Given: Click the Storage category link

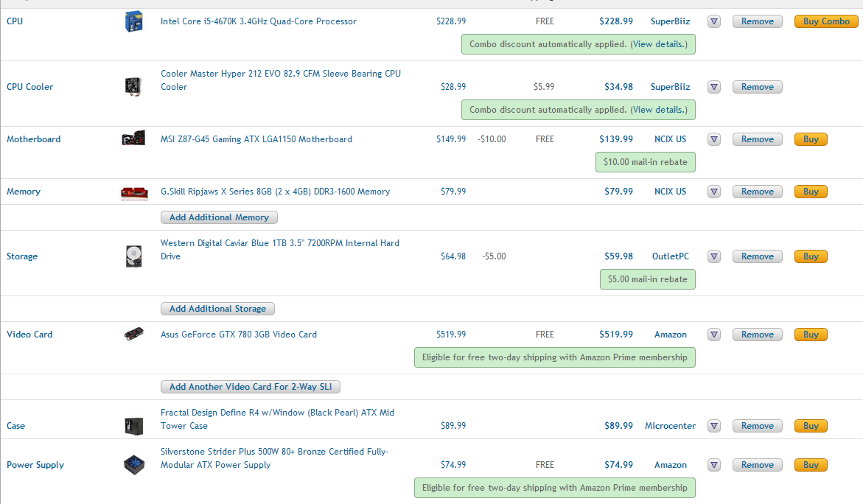Looking at the screenshot, I should point(22,256).
